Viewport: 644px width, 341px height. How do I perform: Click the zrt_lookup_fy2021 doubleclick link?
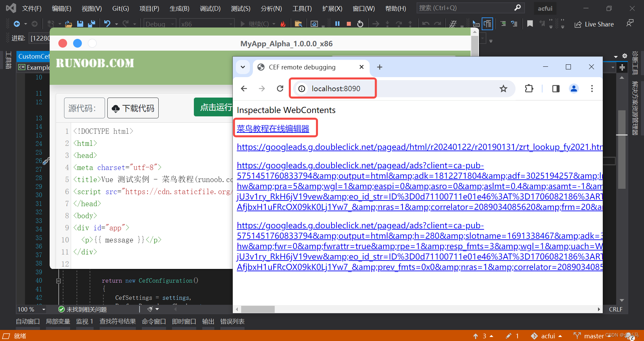[420, 147]
